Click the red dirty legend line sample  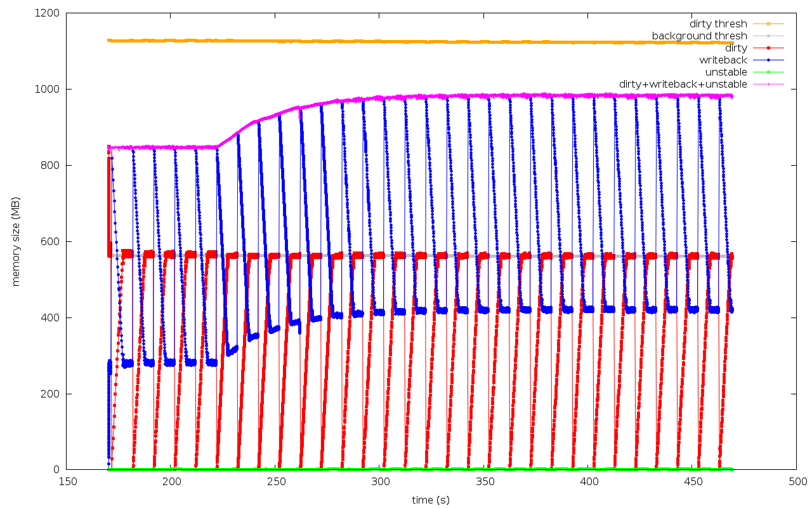[x=768, y=48]
